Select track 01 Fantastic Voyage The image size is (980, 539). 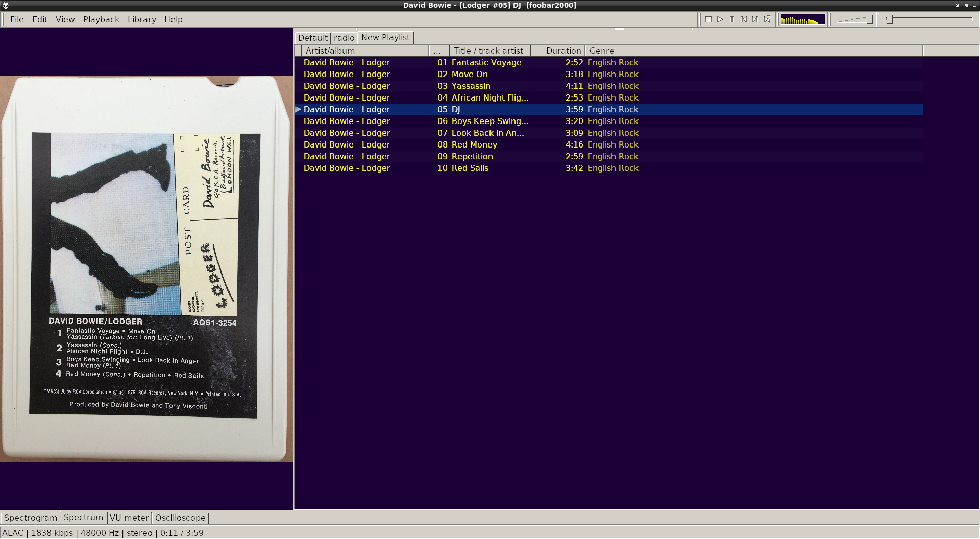[609, 62]
